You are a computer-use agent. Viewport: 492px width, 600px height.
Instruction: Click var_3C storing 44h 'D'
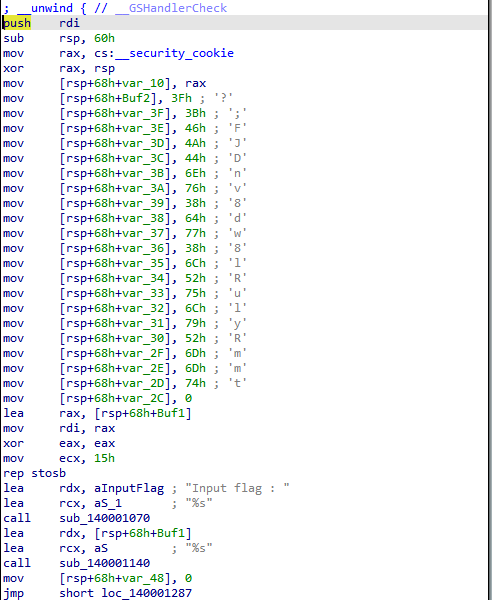(x=143, y=158)
